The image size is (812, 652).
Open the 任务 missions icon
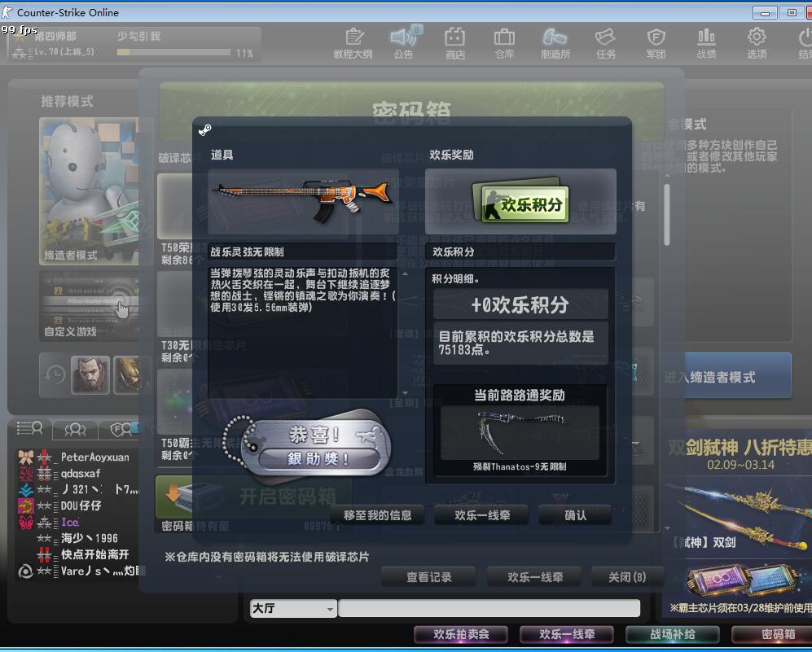[605, 43]
